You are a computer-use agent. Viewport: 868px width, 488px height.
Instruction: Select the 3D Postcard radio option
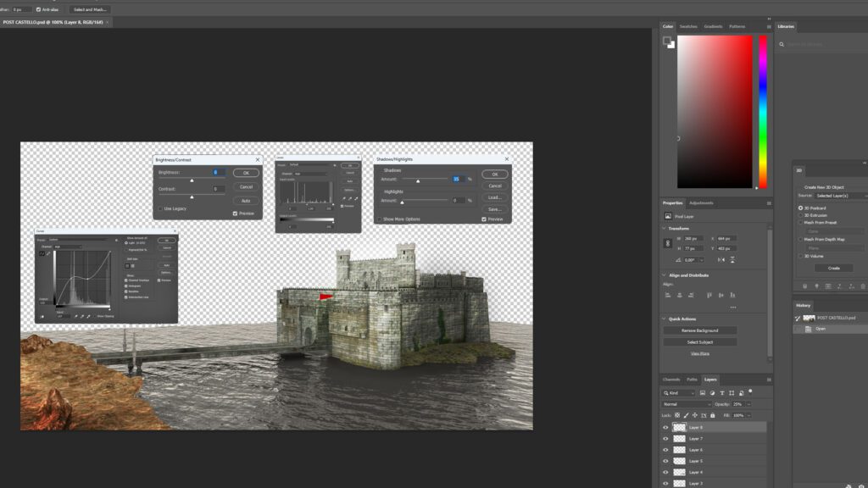point(800,208)
